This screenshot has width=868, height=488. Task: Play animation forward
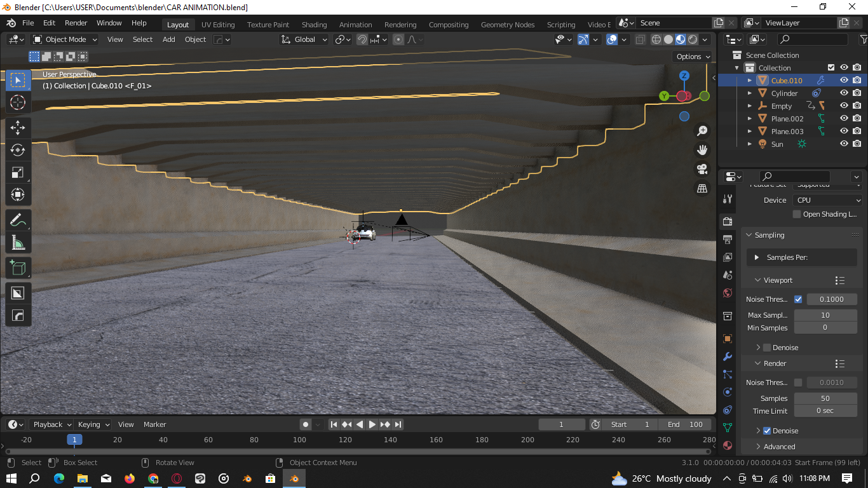(372, 424)
